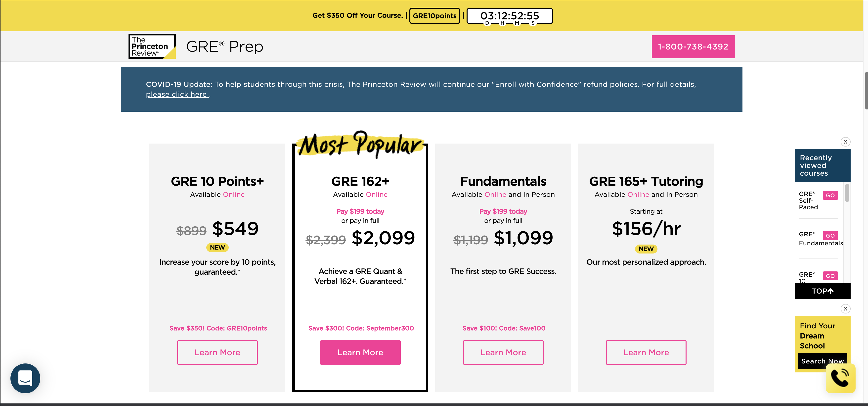Click the yellow phone call icon

coord(840,378)
